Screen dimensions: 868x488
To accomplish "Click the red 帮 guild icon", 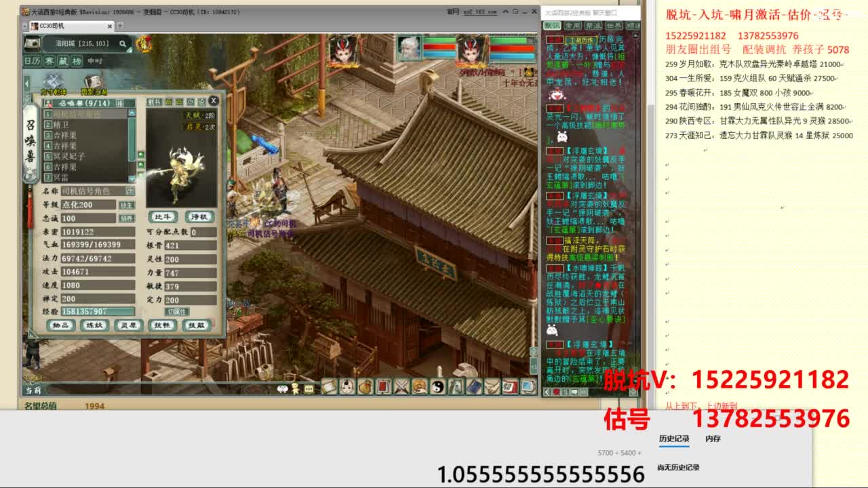I will pyautogui.click(x=509, y=387).
